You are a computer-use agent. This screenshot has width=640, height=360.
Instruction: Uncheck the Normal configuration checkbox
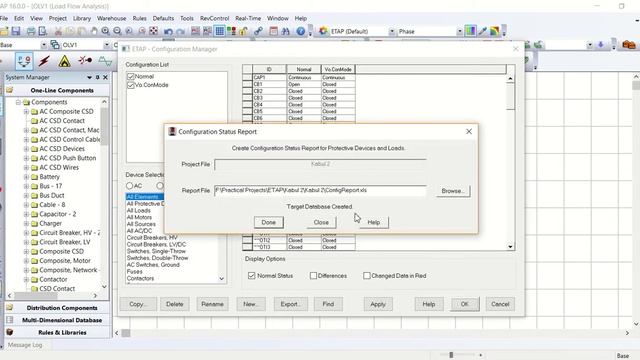[131, 76]
